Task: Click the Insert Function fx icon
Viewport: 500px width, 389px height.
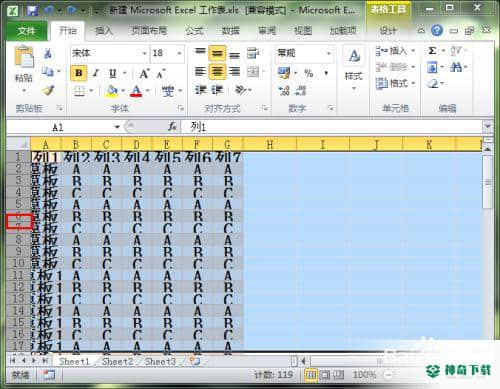Action: coord(173,127)
